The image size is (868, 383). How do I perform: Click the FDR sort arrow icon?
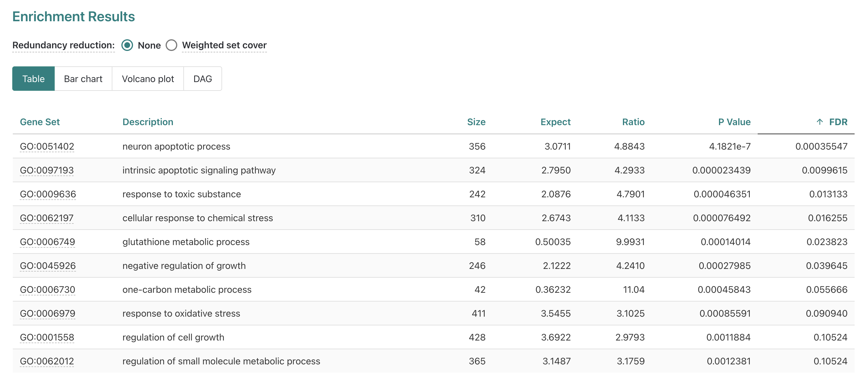click(x=819, y=122)
